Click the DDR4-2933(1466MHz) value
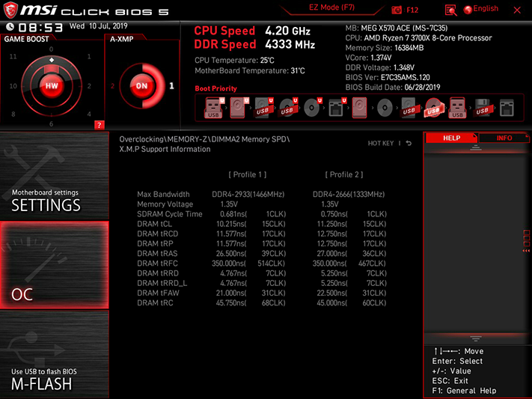 point(248,194)
